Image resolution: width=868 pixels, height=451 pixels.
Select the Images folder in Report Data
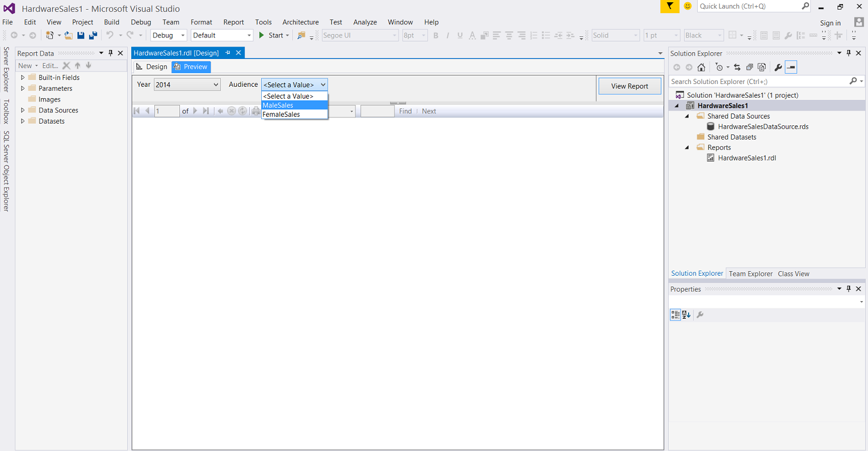click(x=44, y=99)
